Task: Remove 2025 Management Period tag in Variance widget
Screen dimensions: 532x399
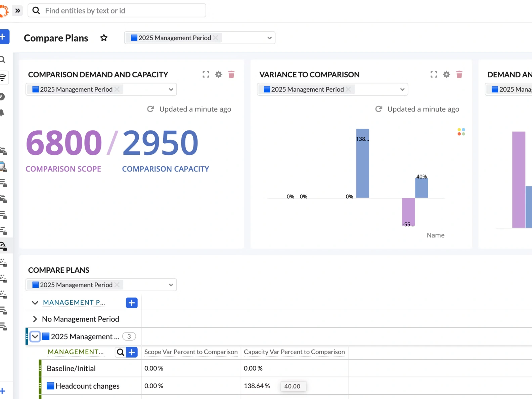Action: click(348, 89)
